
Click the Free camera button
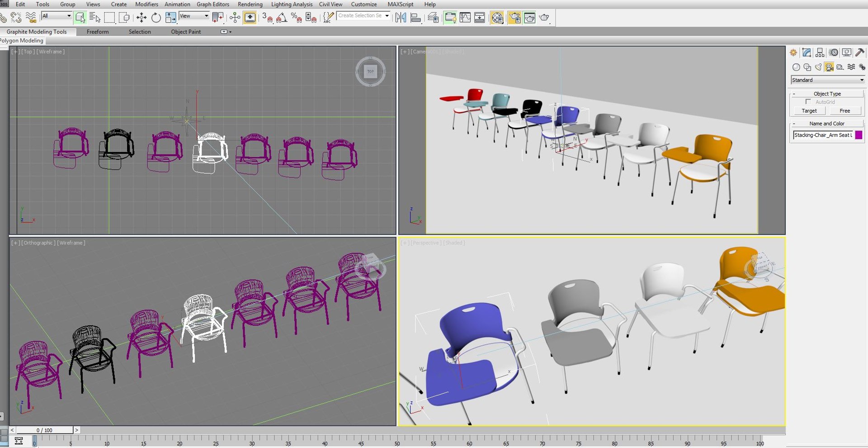[x=845, y=111]
